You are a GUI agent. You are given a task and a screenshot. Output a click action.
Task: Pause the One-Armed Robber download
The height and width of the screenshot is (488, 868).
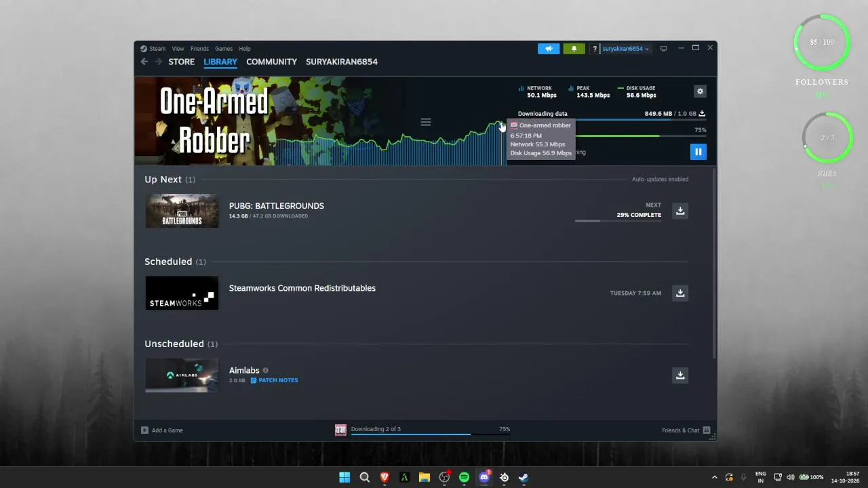click(698, 152)
